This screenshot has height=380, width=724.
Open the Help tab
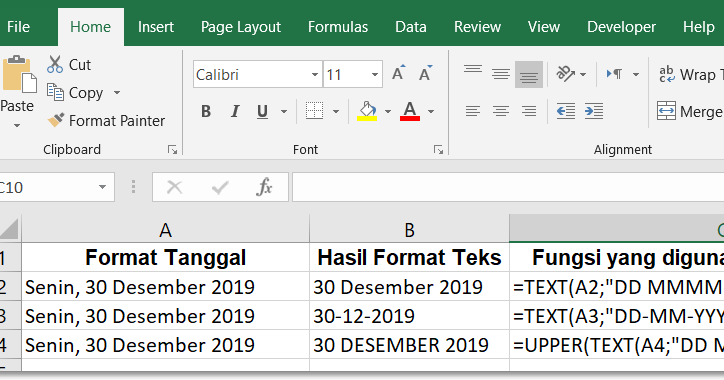click(699, 27)
